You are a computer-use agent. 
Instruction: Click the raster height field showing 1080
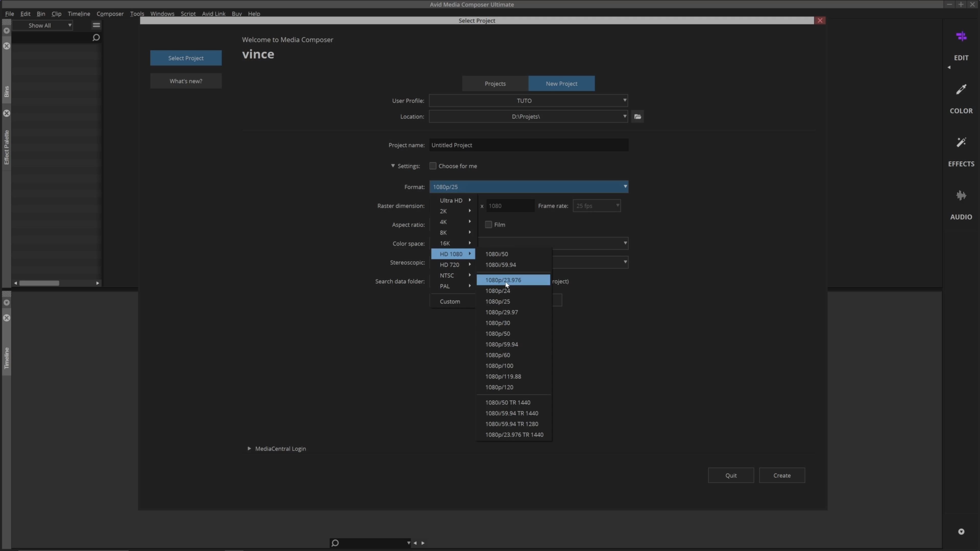pos(510,206)
